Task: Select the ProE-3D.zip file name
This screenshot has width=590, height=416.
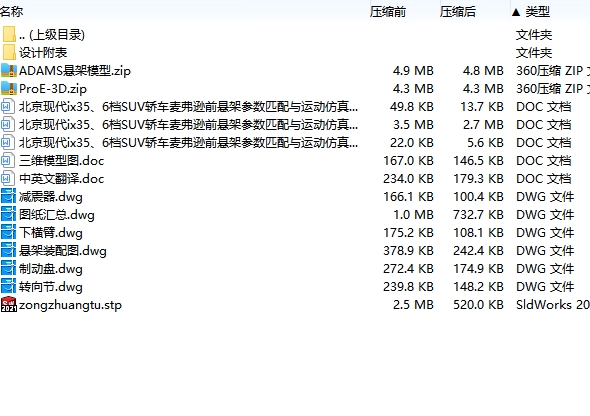Action: tap(53, 89)
